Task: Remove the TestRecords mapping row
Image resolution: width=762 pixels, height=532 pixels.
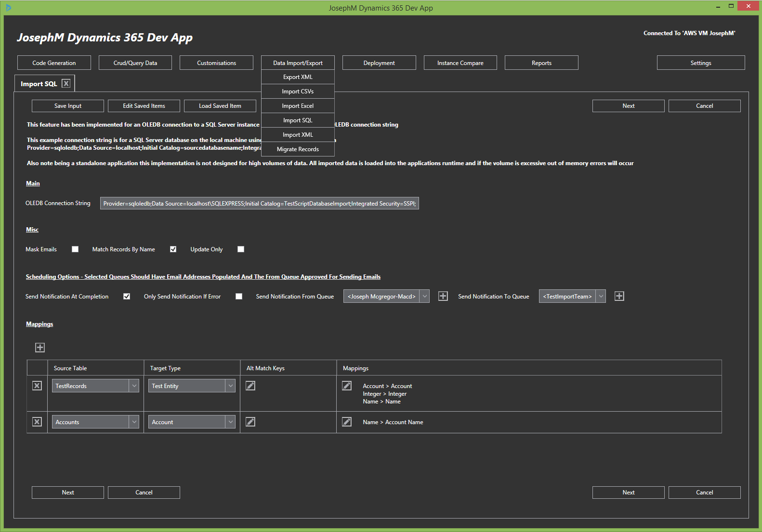Action: (x=37, y=386)
